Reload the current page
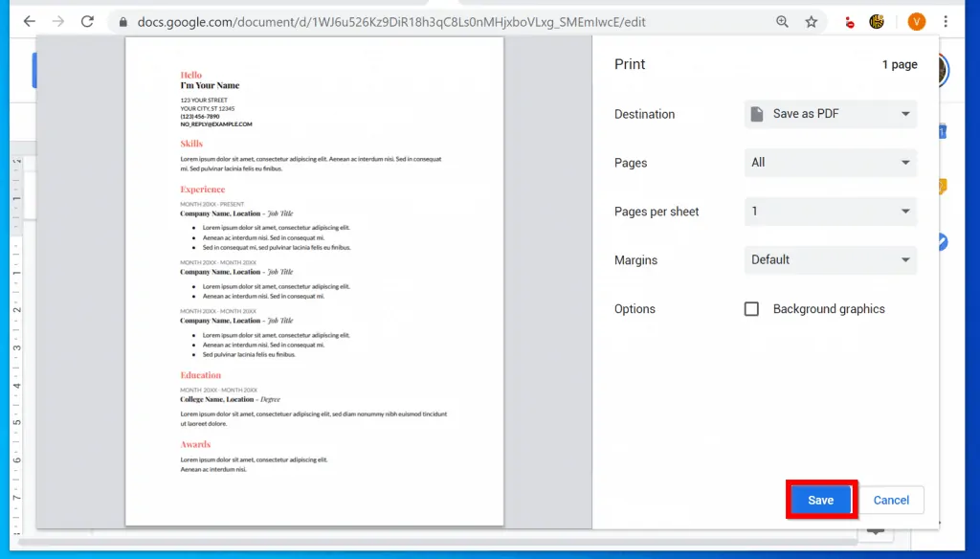This screenshot has height=559, width=980. point(88,21)
